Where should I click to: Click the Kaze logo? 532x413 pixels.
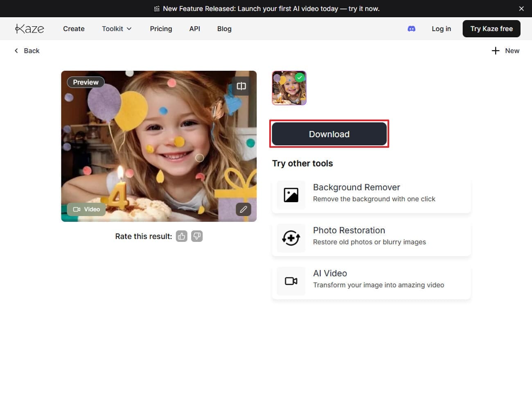point(29,29)
